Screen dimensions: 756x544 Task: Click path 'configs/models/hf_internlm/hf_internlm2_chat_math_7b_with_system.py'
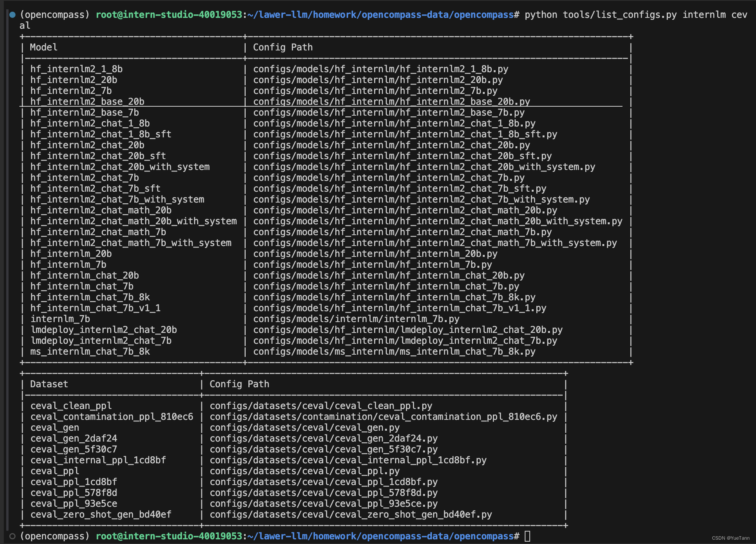435,243
